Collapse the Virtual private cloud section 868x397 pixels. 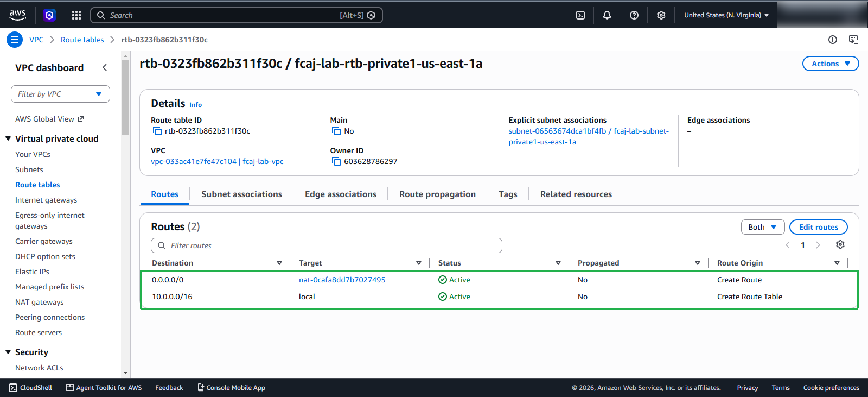pos(8,138)
